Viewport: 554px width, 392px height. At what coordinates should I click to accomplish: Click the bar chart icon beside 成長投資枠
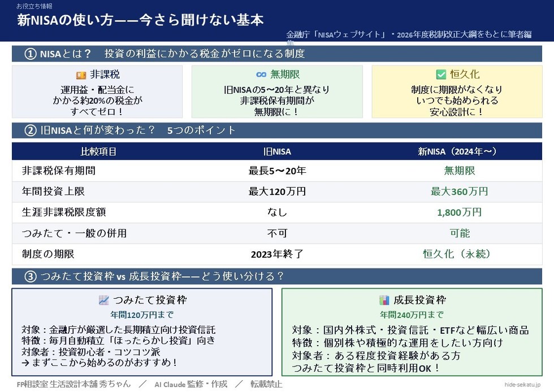[x=384, y=300]
